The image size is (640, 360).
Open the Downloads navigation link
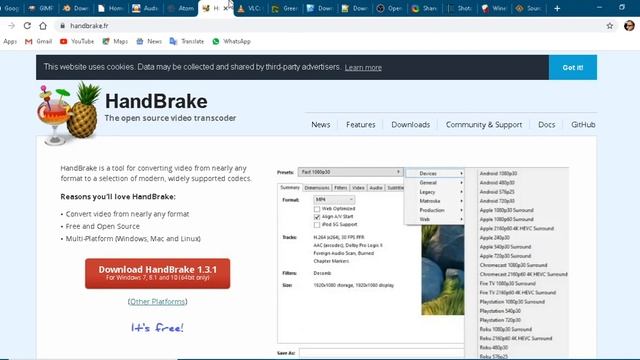[x=411, y=124]
